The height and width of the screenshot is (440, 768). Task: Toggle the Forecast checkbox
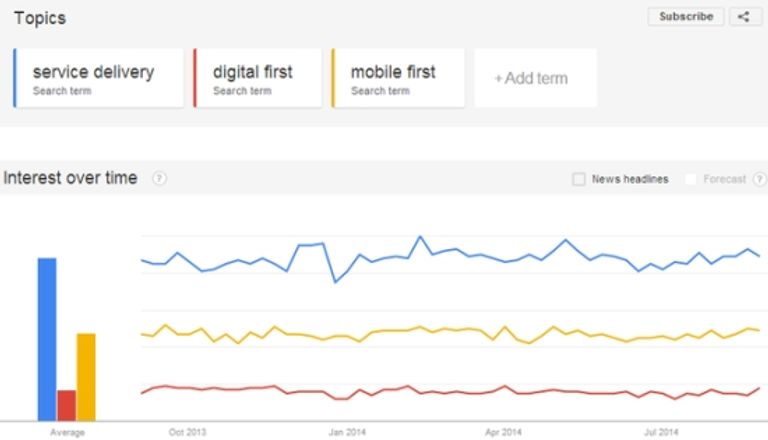point(691,179)
